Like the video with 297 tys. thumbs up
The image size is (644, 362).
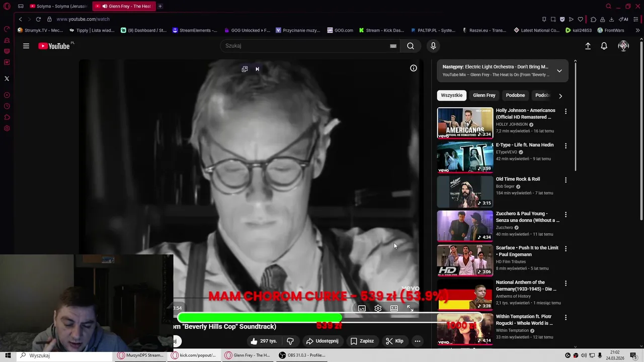click(264, 341)
